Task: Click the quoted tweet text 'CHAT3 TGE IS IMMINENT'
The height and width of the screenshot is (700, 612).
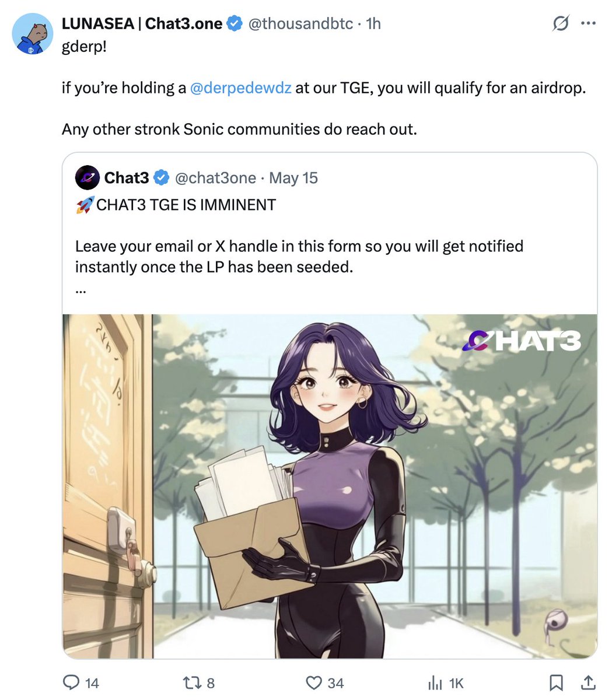Action: (186, 205)
